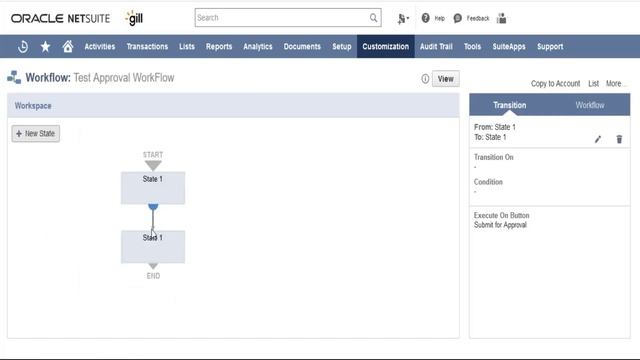Click the Copy to Account link

tap(555, 83)
